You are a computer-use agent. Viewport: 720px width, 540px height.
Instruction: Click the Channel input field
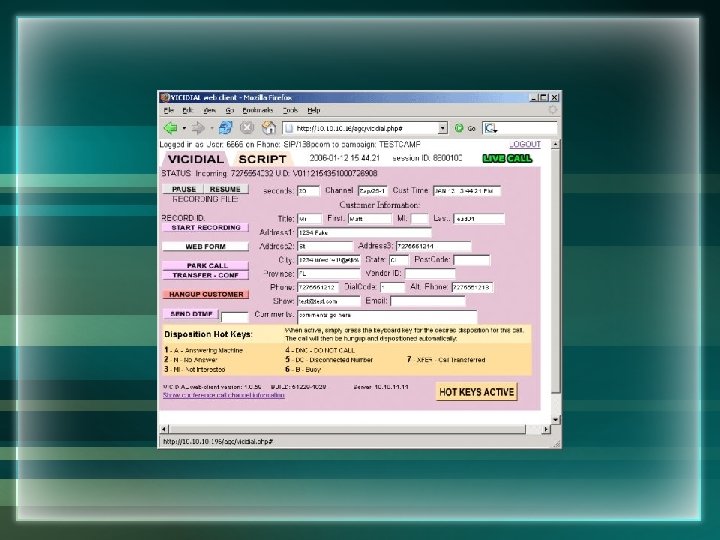(x=372, y=191)
